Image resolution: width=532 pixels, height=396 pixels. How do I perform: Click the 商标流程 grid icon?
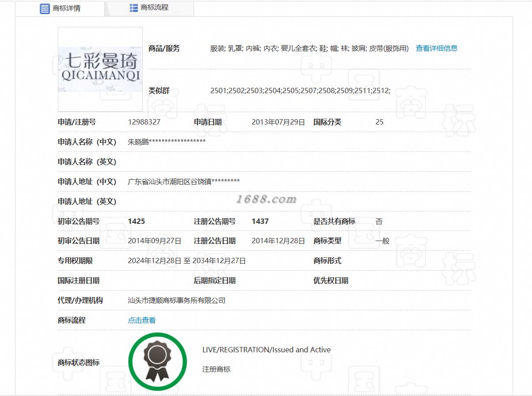pyautogui.click(x=134, y=8)
